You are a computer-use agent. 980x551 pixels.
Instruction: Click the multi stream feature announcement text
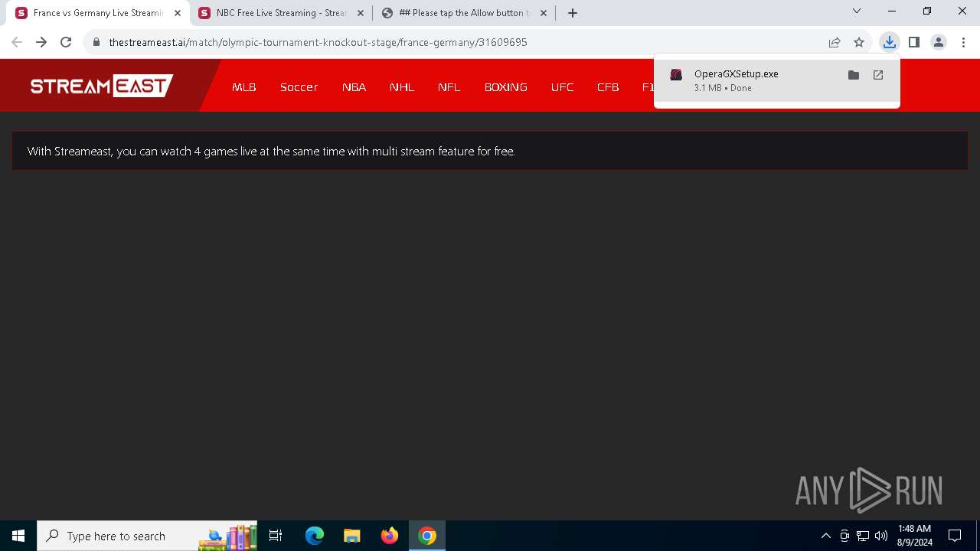pyautogui.click(x=271, y=152)
